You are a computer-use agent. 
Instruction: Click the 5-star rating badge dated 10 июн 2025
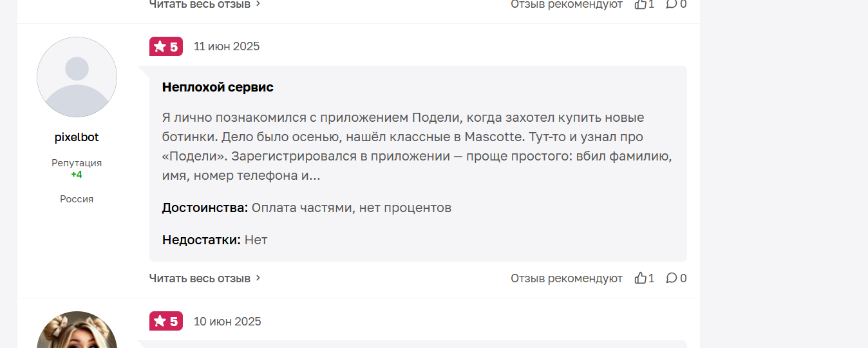(x=166, y=321)
